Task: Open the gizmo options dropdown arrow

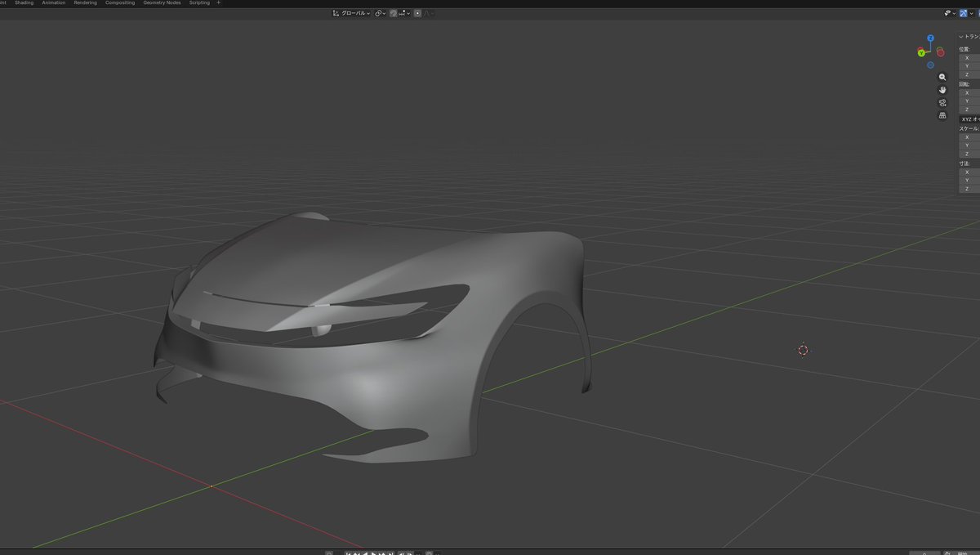Action: (972, 13)
